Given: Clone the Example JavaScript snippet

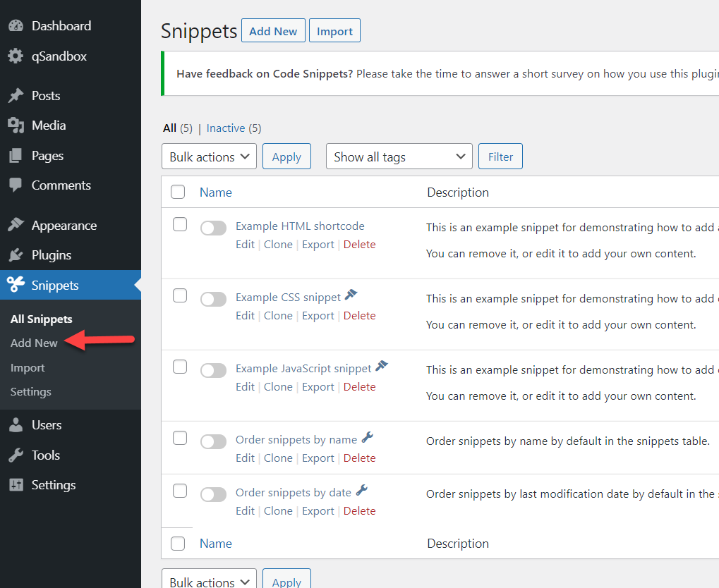Looking at the screenshot, I should coord(278,387).
